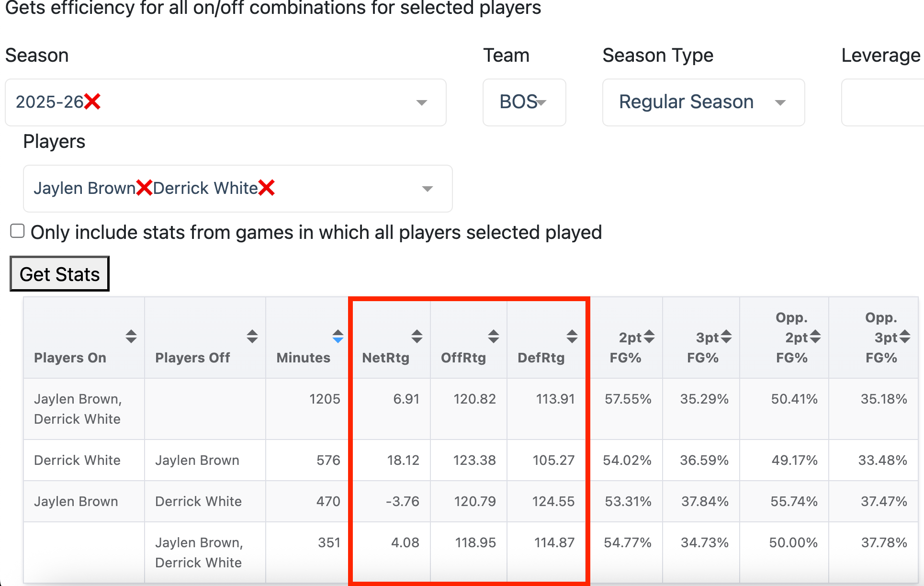Viewport: 924px width, 586px height.
Task: Sort table by OffRtg column
Action: point(494,337)
